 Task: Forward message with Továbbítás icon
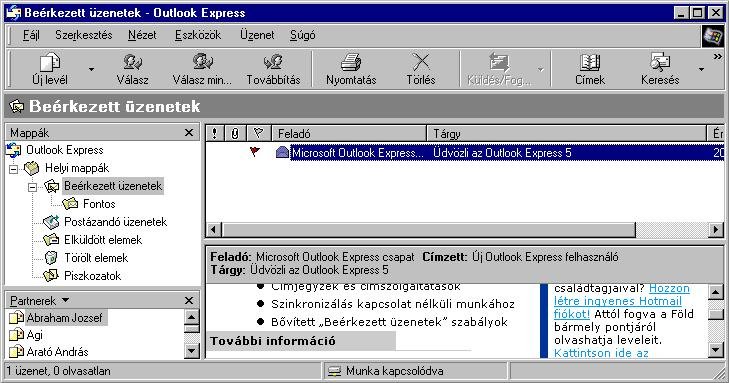tap(273, 62)
